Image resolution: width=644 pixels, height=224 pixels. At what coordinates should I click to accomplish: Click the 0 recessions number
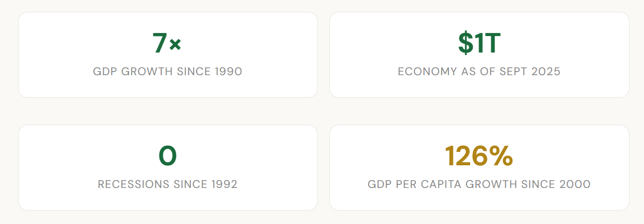pos(168,157)
